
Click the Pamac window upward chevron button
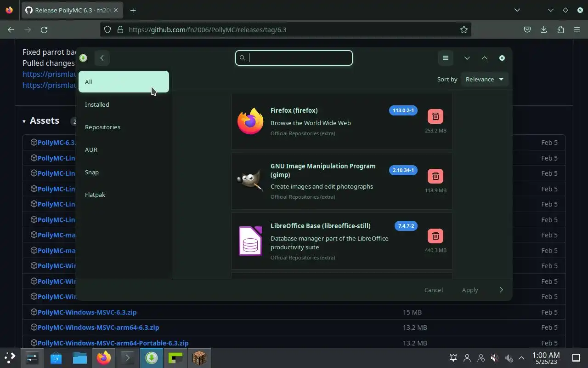[x=485, y=58]
